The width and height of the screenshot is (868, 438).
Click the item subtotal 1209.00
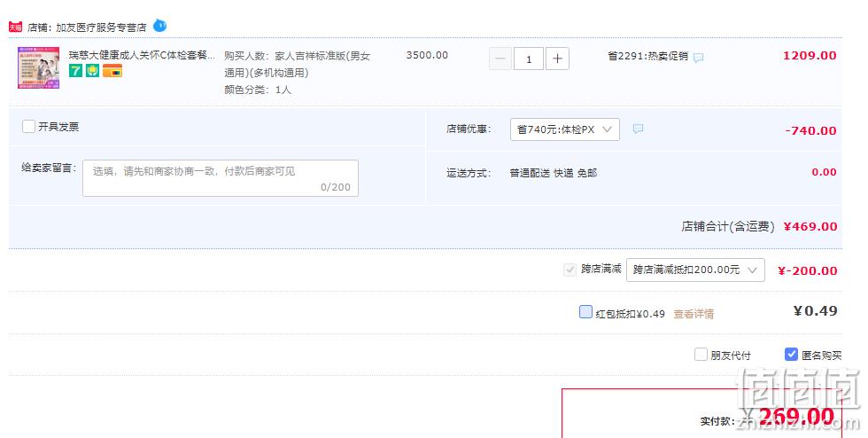[x=810, y=56]
